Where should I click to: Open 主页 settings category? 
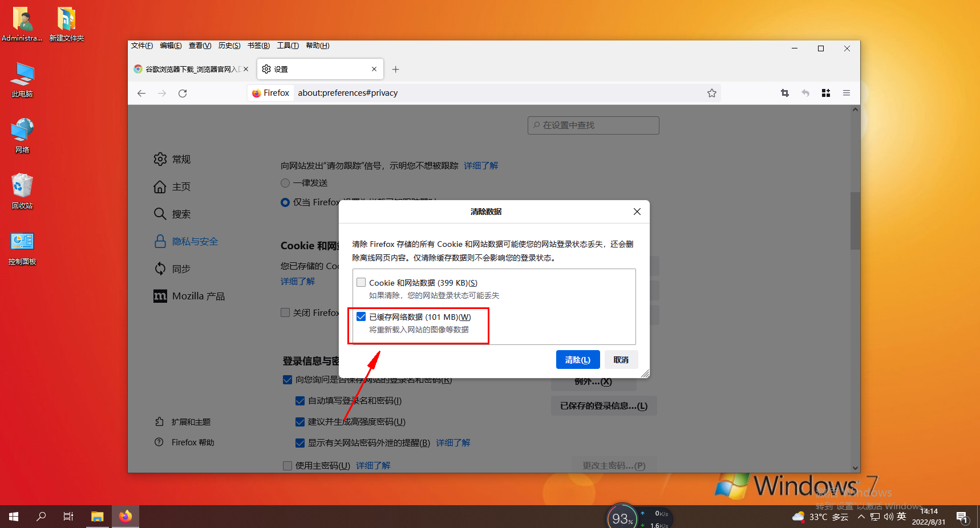(x=172, y=186)
